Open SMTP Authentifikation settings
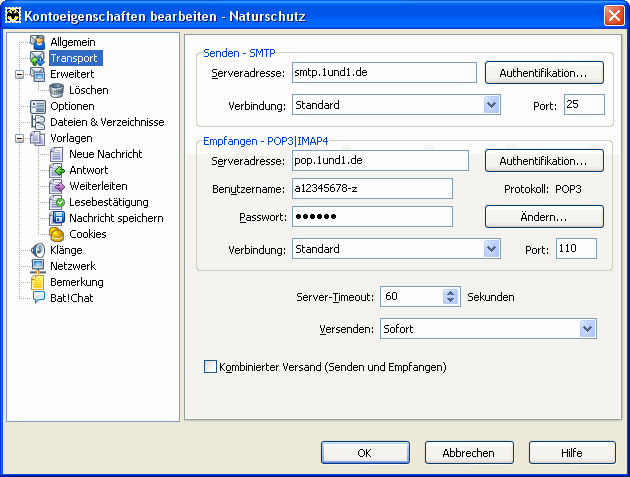This screenshot has height=477, width=630. click(544, 73)
